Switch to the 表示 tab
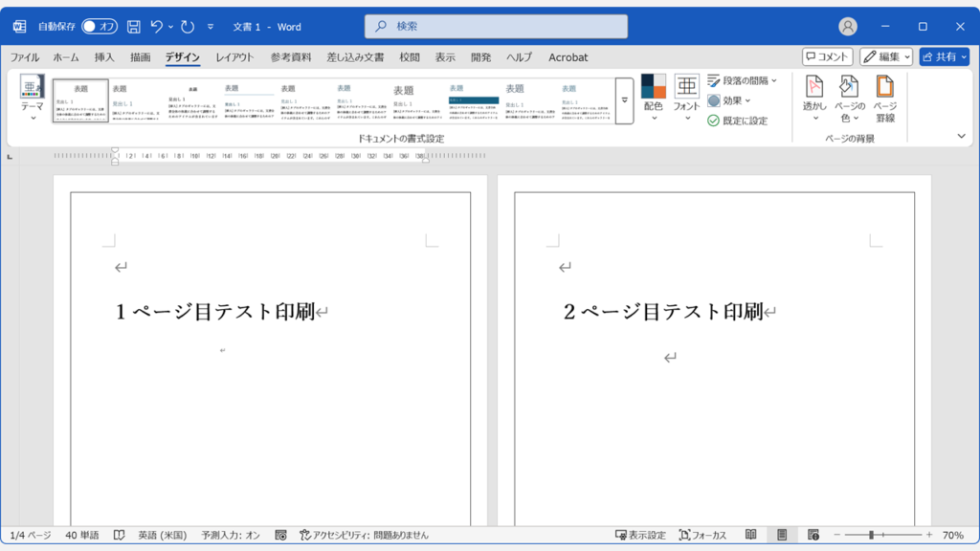 click(445, 57)
